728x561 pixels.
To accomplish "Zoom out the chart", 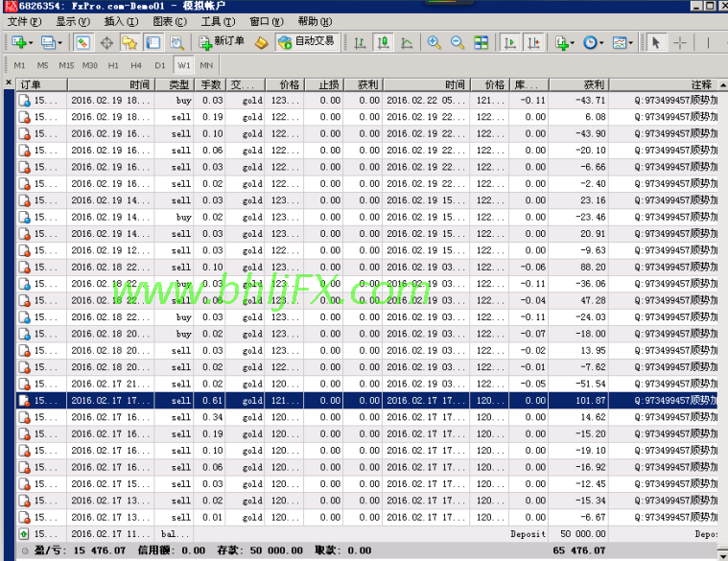I will tap(458, 43).
